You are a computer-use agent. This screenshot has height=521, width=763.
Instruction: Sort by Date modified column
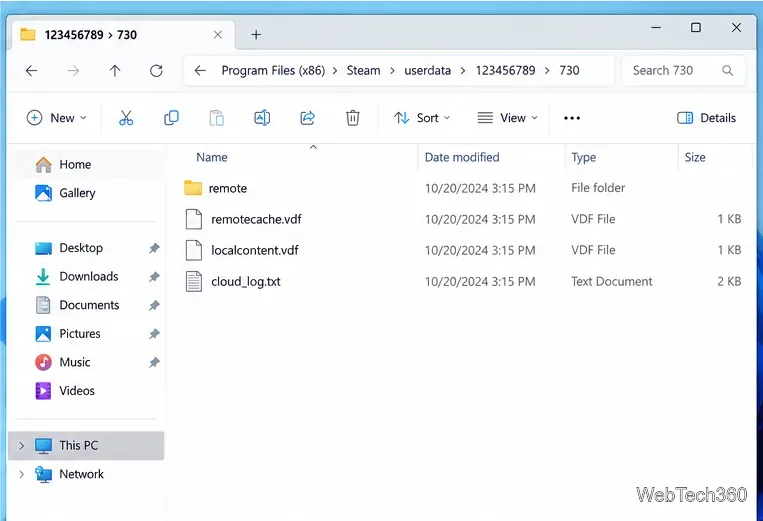(462, 158)
